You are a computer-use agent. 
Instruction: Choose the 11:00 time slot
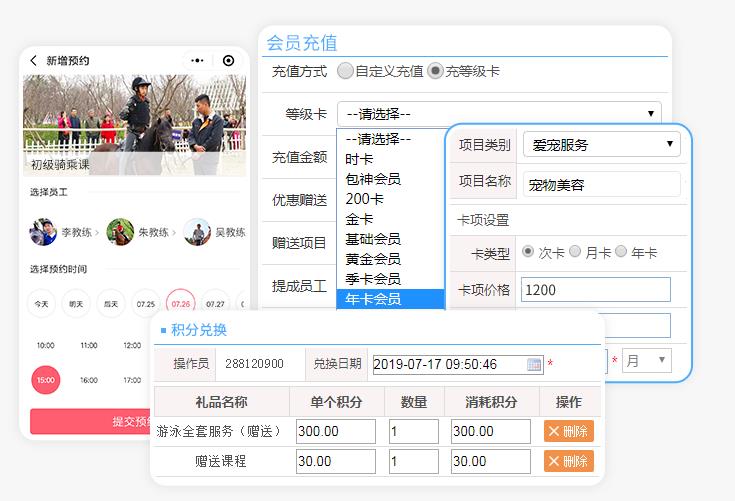(89, 345)
